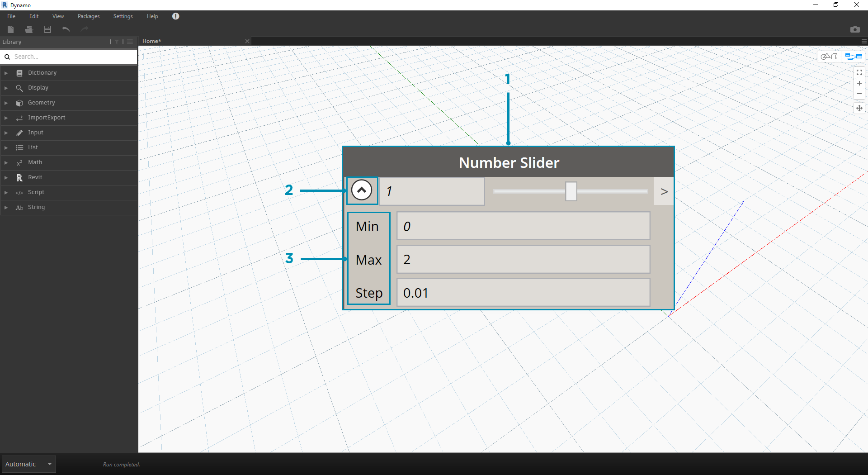Viewport: 868px width, 475px height.
Task: Open the workspace tab list menu icon
Action: pos(864,41)
